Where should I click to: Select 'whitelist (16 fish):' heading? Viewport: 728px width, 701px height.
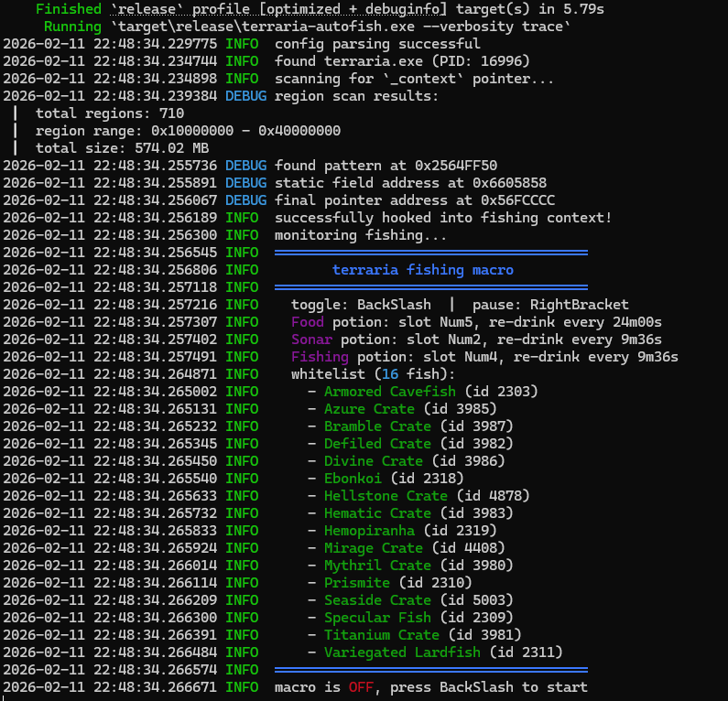pos(373,374)
